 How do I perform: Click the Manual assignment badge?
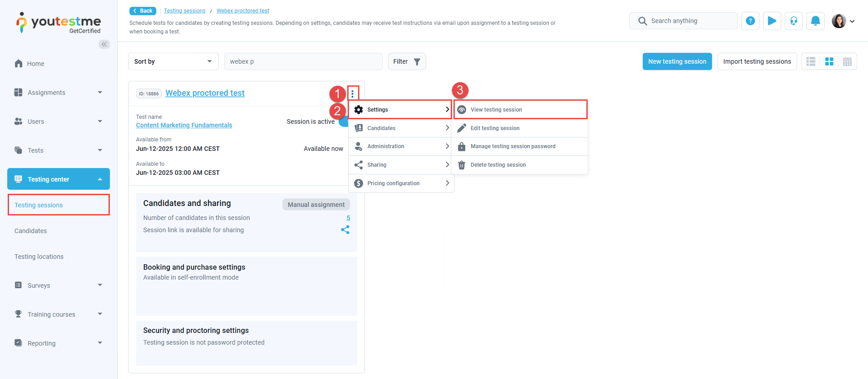316,205
